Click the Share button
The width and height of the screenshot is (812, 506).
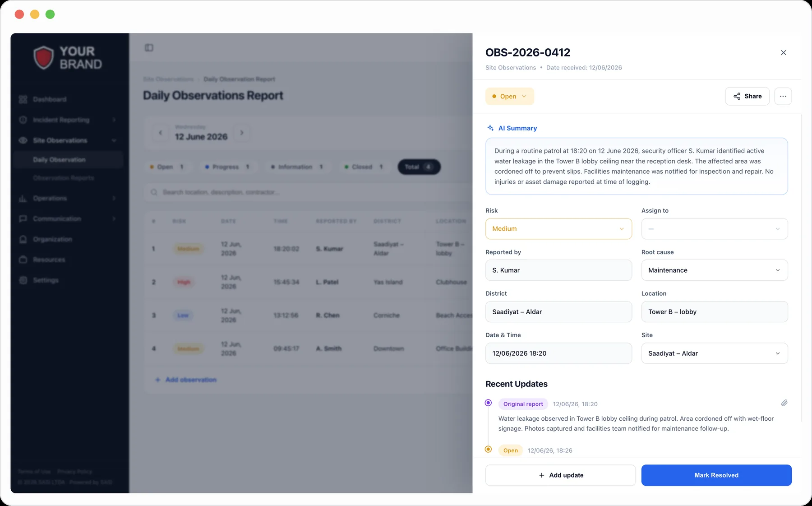[x=747, y=96]
